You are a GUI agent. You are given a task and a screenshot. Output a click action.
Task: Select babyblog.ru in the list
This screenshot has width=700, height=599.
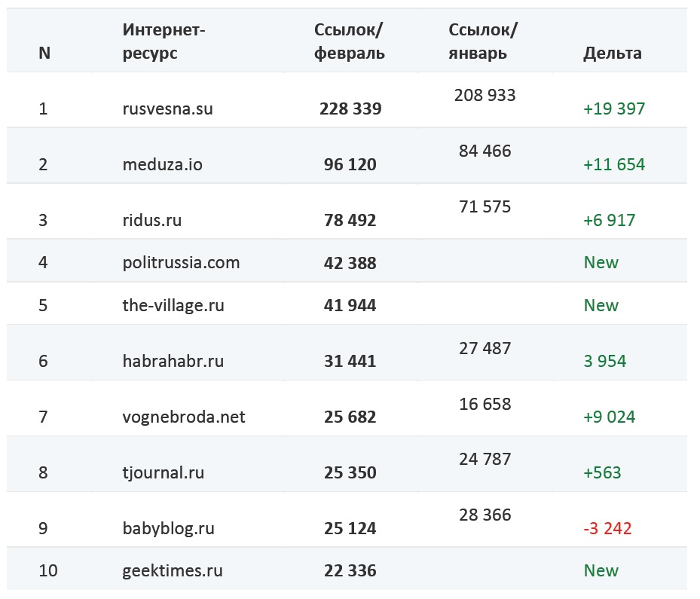[x=168, y=528]
